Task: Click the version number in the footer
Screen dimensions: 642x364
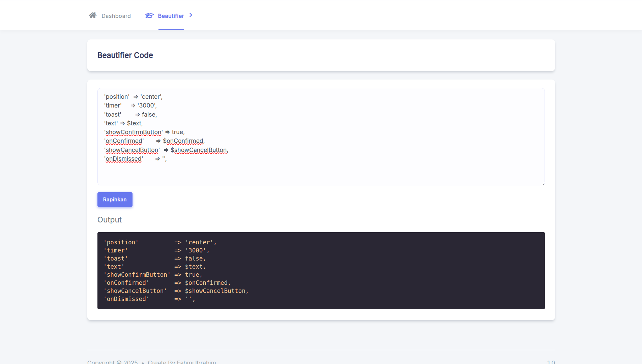Action: 551,362
